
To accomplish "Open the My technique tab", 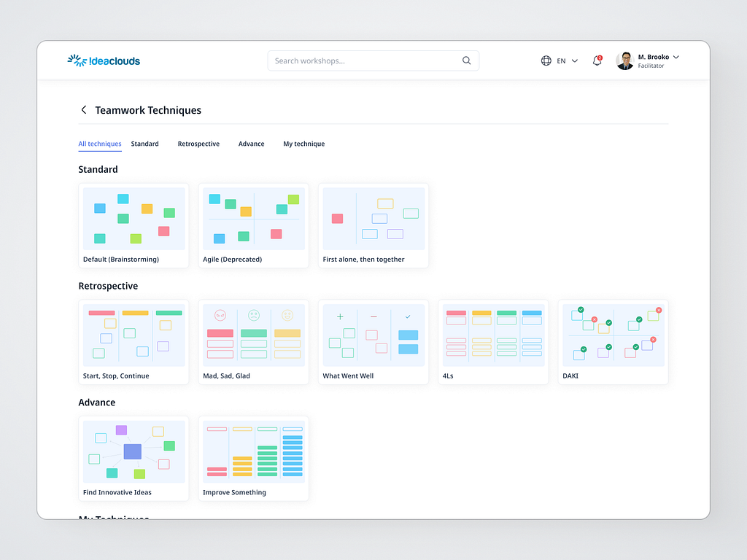I will [304, 144].
